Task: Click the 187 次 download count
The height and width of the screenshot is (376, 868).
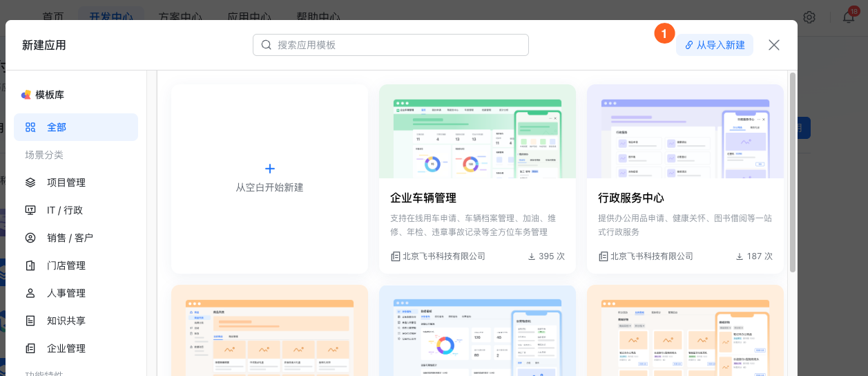Action: coord(760,256)
